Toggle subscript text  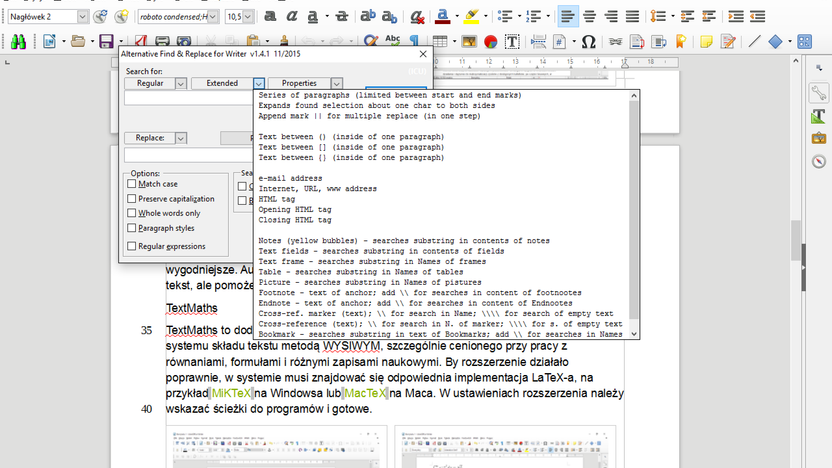point(389,16)
